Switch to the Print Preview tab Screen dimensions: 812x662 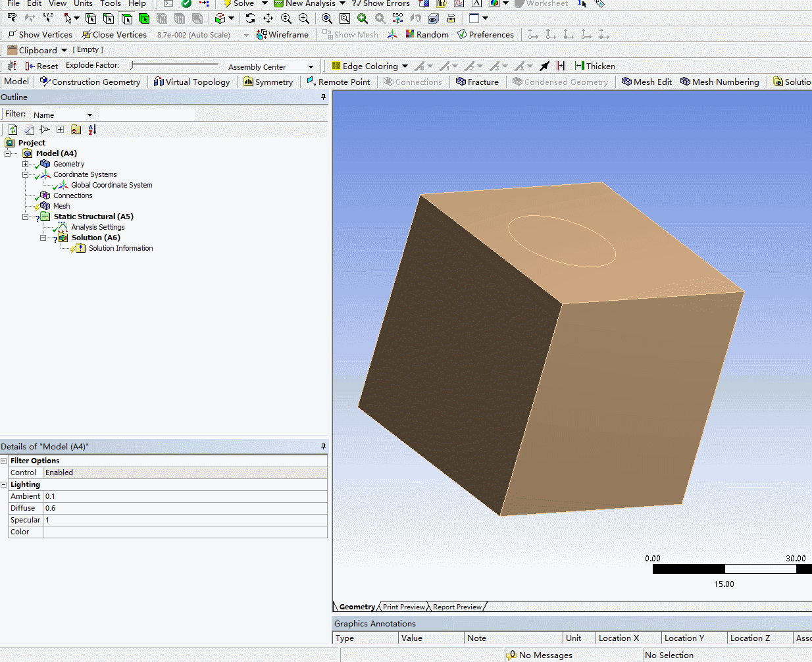click(403, 606)
